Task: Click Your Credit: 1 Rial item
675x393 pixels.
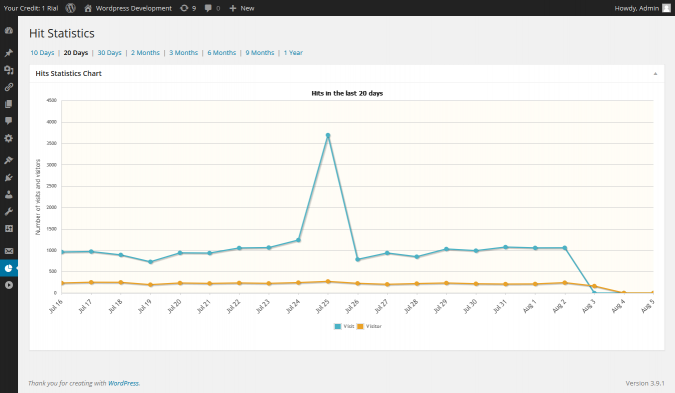Action: (x=31, y=8)
